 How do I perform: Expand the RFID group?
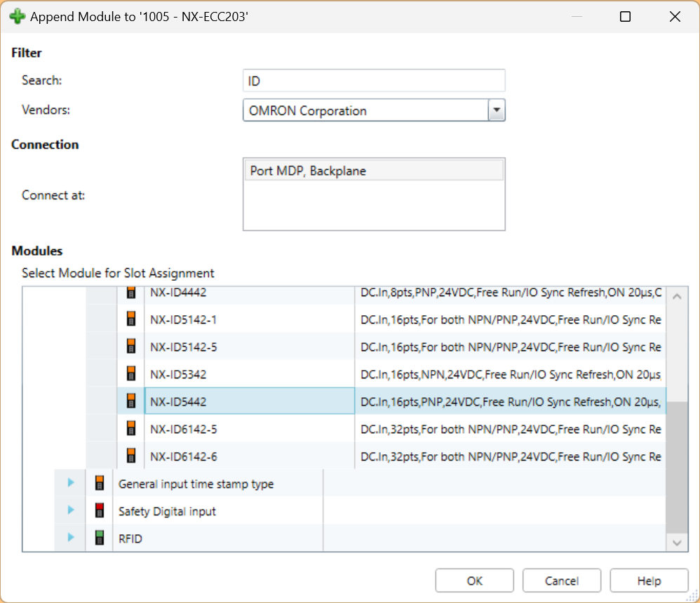pyautogui.click(x=71, y=537)
